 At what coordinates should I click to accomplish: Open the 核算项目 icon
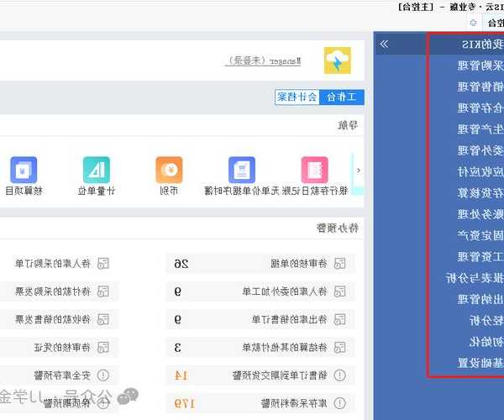pos(24,170)
